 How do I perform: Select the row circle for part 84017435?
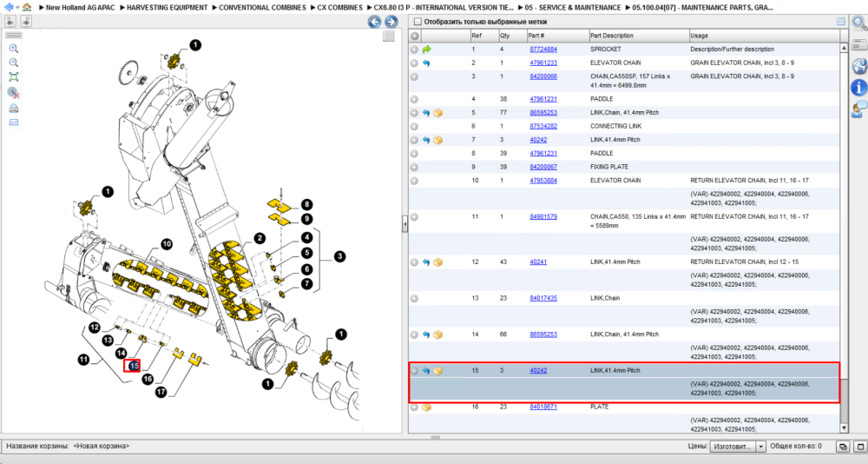pyautogui.click(x=414, y=298)
